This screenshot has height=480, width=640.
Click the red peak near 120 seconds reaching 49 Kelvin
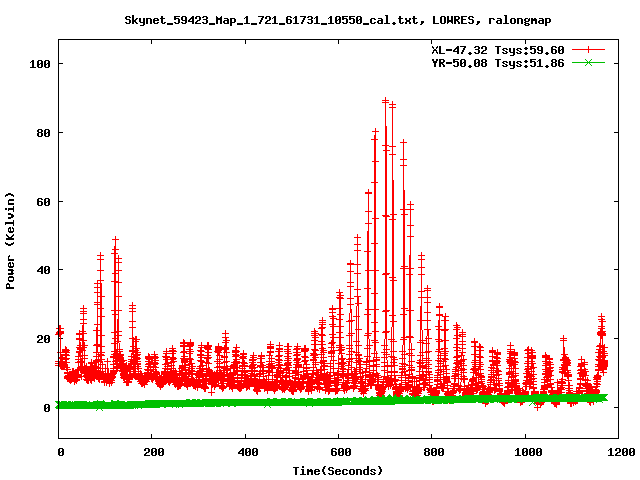click(x=116, y=240)
